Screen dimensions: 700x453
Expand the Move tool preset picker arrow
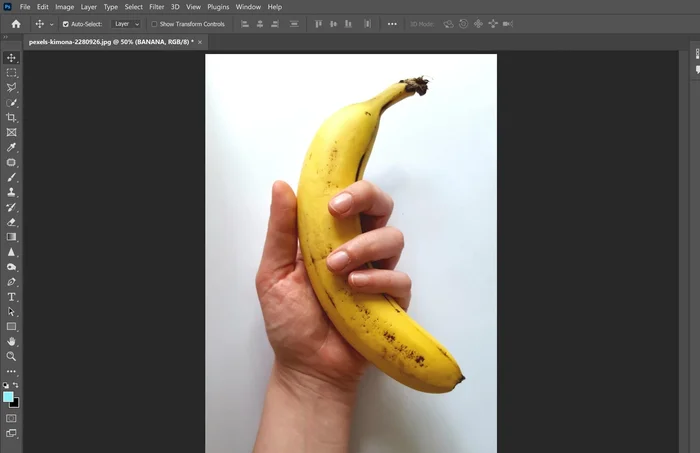point(52,24)
